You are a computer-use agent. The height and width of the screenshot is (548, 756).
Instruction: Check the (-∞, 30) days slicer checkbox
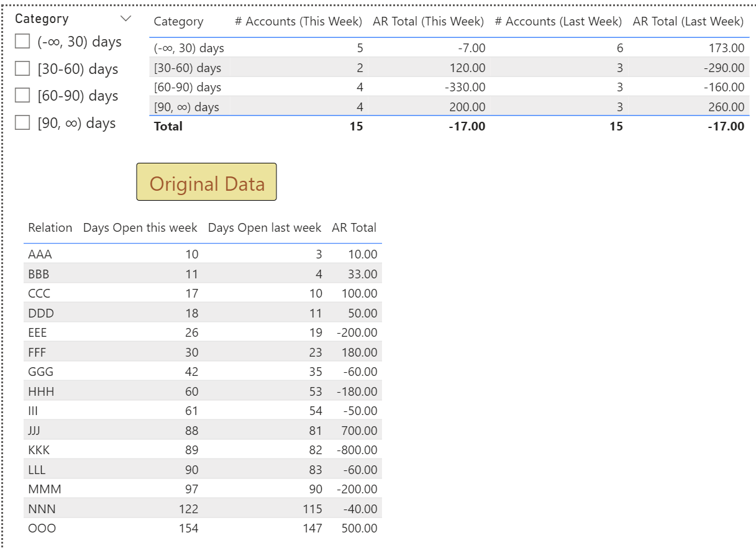pos(22,42)
